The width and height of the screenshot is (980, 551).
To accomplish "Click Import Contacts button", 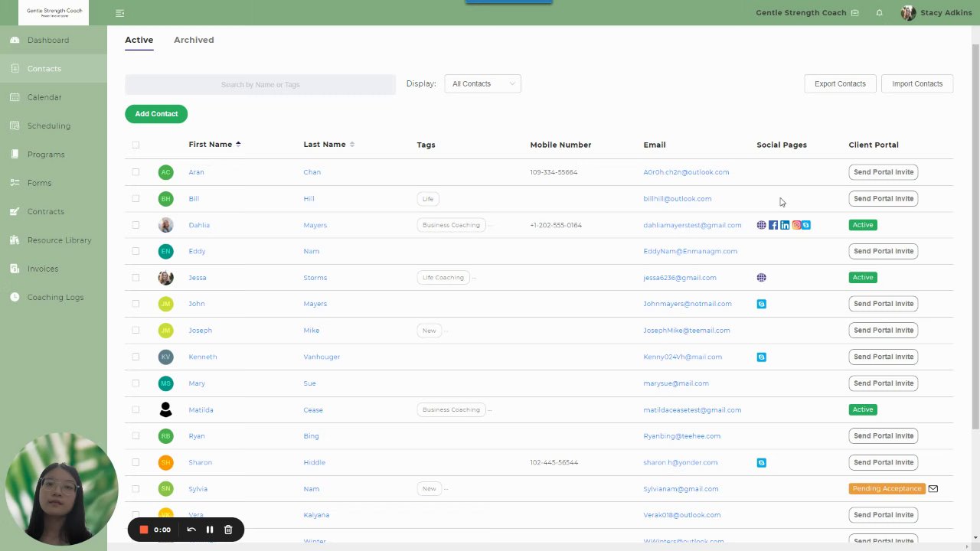I will (917, 84).
